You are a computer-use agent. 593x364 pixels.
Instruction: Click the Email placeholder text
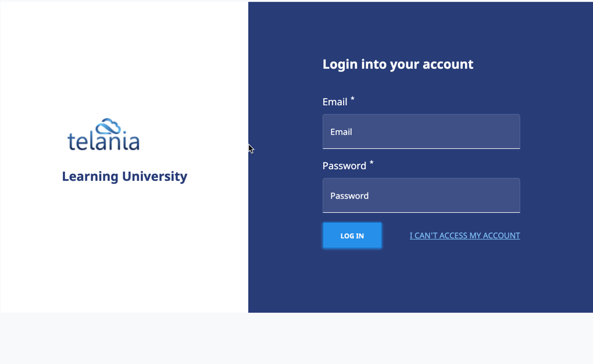coord(341,131)
